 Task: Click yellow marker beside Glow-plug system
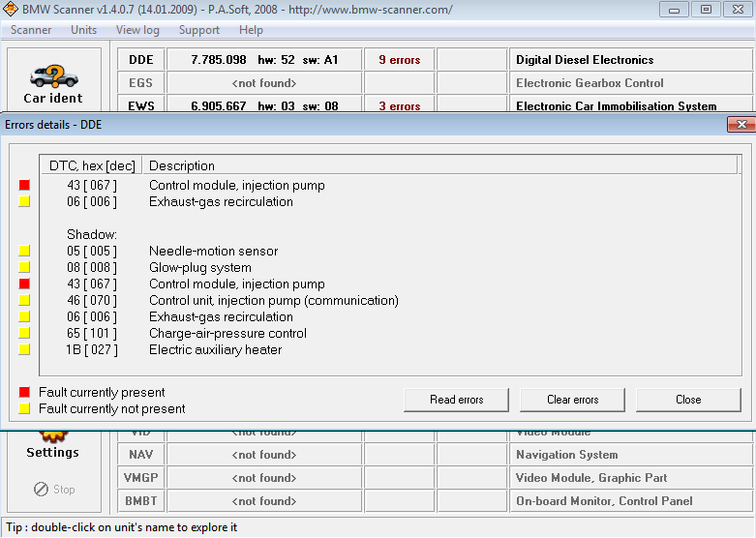(24, 268)
